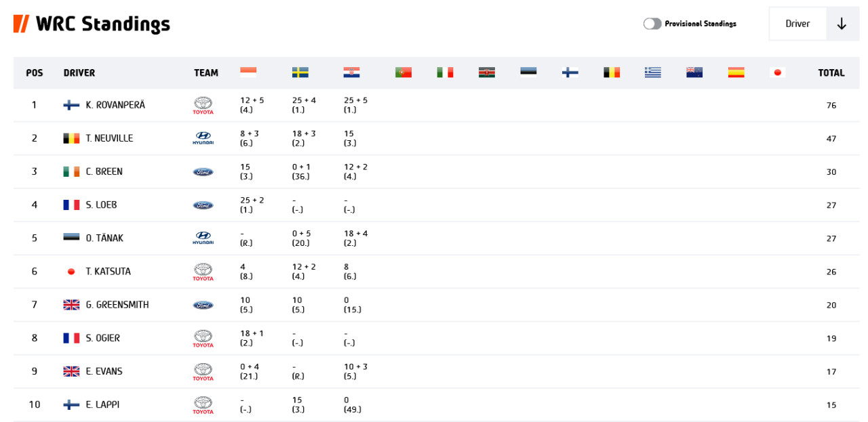Click the WRC logo icon

pyautogui.click(x=22, y=24)
